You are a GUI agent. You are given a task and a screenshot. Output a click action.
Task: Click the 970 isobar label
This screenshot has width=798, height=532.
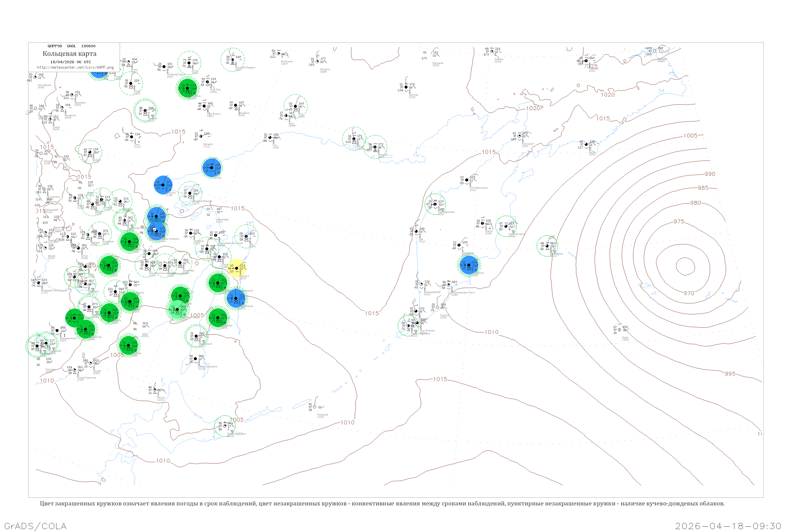tap(689, 293)
